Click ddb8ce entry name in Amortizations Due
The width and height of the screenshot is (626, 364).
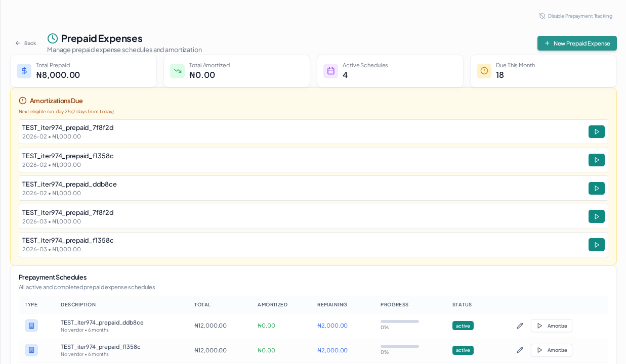pyautogui.click(x=69, y=184)
